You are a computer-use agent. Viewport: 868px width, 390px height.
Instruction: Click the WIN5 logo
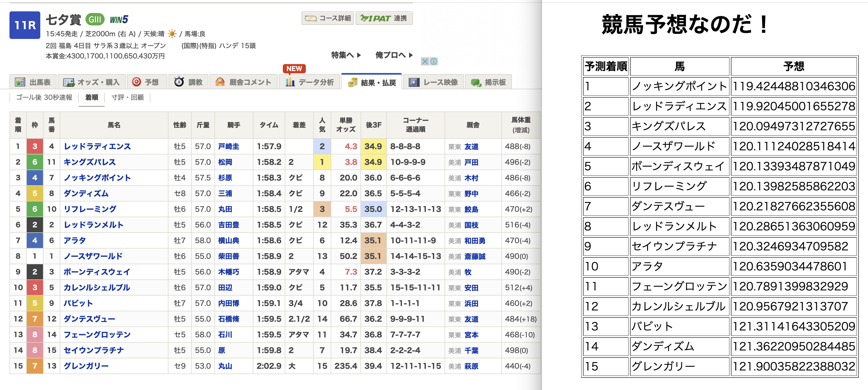[119, 20]
